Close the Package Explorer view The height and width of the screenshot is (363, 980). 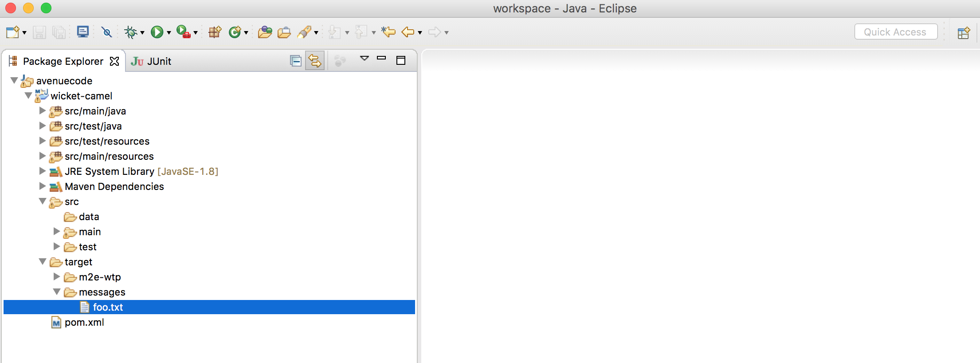coord(114,61)
